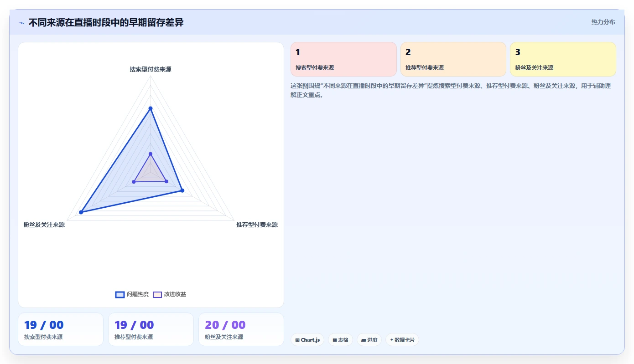This screenshot has width=634, height=364.
Task: Click the 19 / 00 搜索型付费来源 stat card
Action: pos(61,329)
